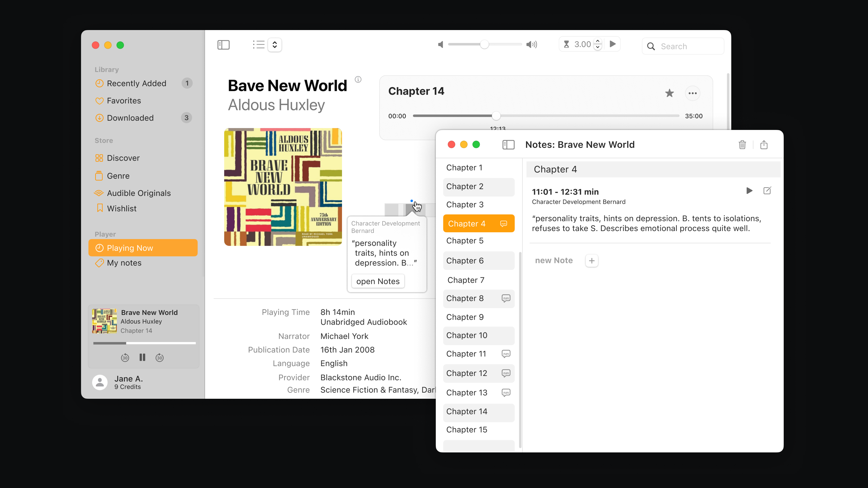Edit the Character Development Bernard note

[x=767, y=191]
